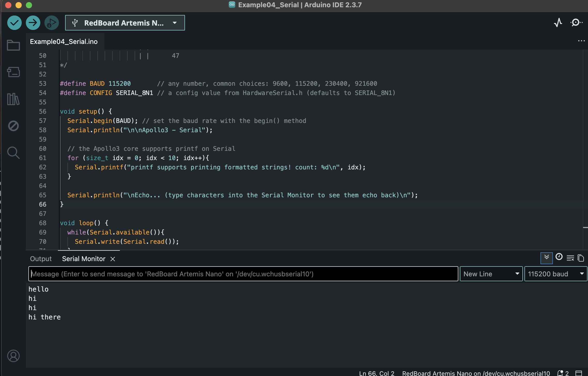Select the Example04_Serial.ino tab

pos(64,41)
